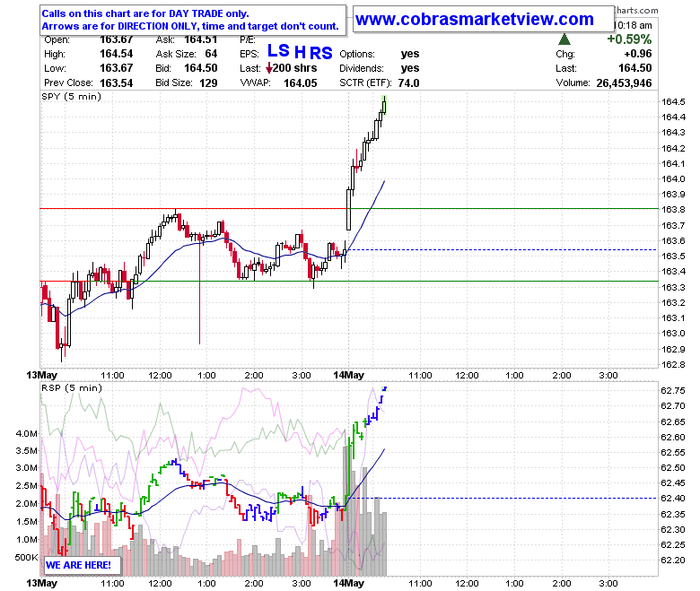Click the Dividends value yes

tap(410, 68)
